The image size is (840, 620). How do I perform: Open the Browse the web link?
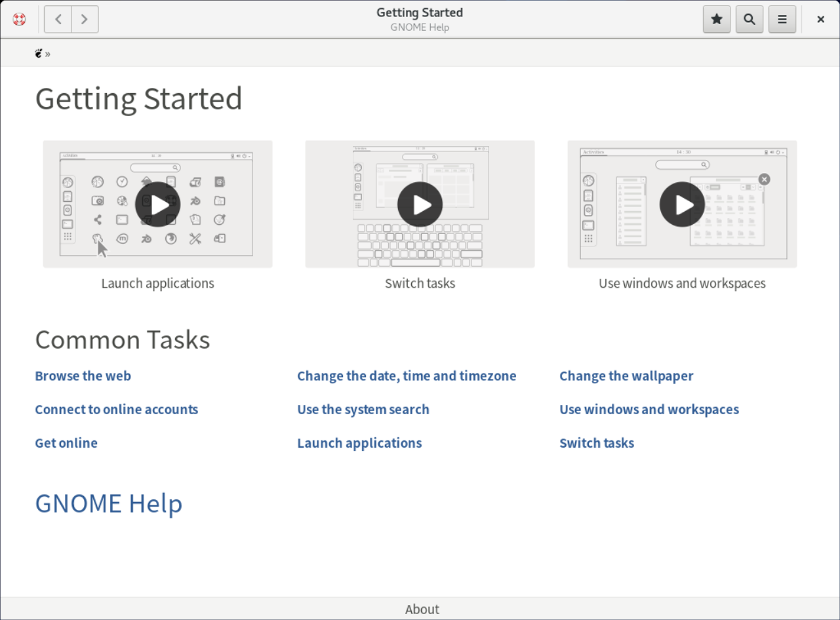83,376
